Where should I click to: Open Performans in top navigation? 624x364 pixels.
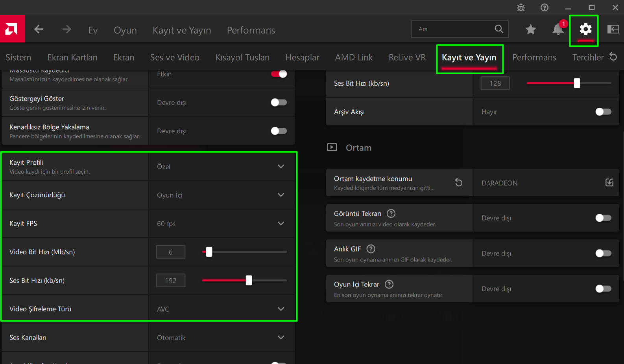[251, 30]
